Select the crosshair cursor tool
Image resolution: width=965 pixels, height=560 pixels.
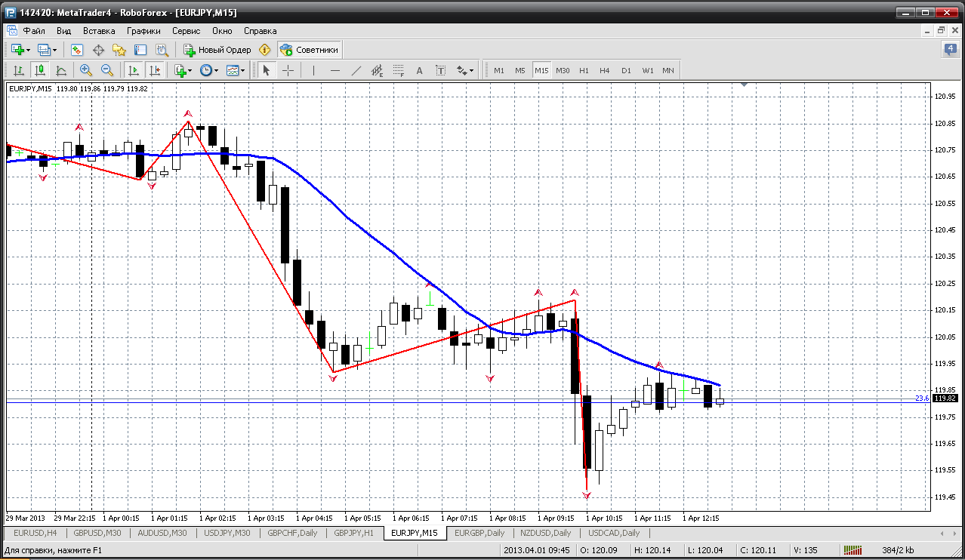(288, 70)
